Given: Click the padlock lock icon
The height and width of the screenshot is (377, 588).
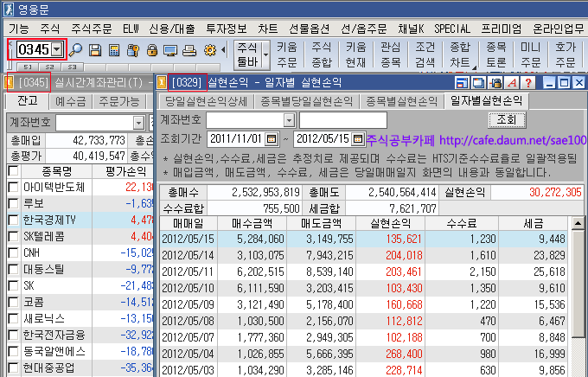Looking at the screenshot, I should pos(151,50).
